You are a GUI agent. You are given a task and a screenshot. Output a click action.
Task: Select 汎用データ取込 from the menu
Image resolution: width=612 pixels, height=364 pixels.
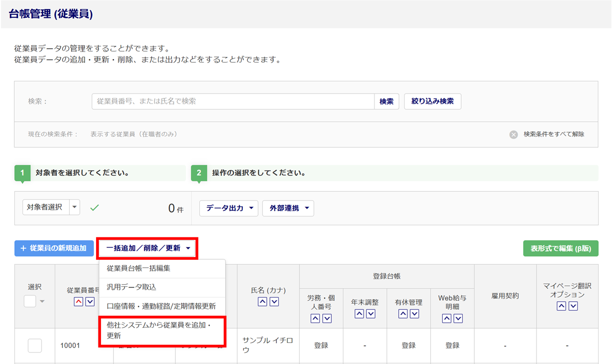[x=131, y=287]
